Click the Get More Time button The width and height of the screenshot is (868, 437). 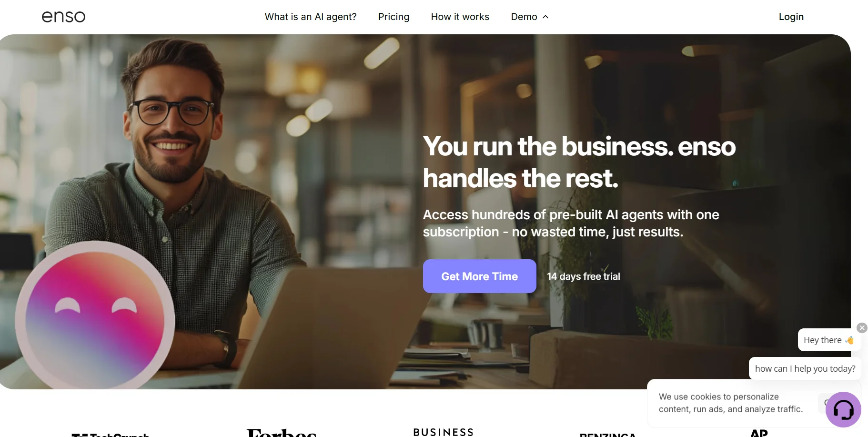tap(480, 276)
